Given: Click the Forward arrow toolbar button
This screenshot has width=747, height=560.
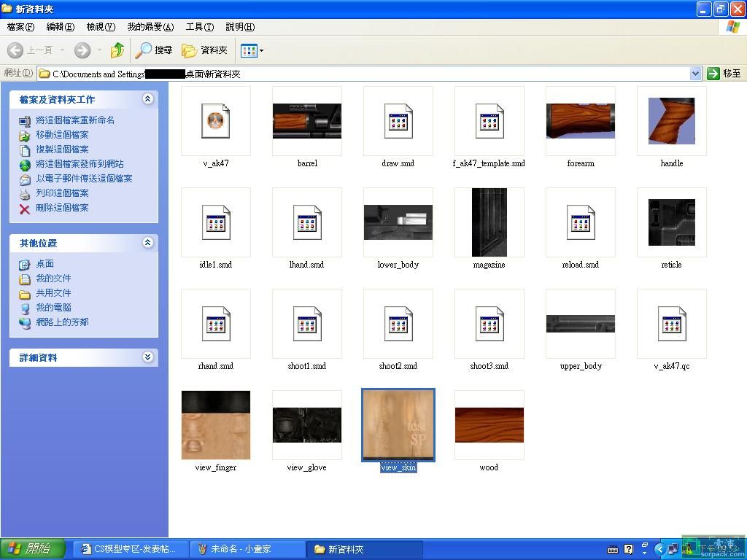Looking at the screenshot, I should coord(82,50).
